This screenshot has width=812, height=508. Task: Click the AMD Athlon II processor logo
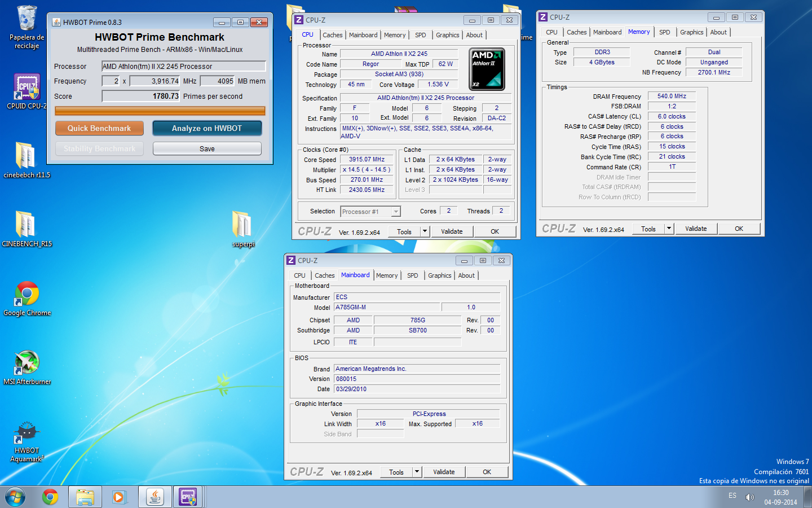click(x=487, y=69)
